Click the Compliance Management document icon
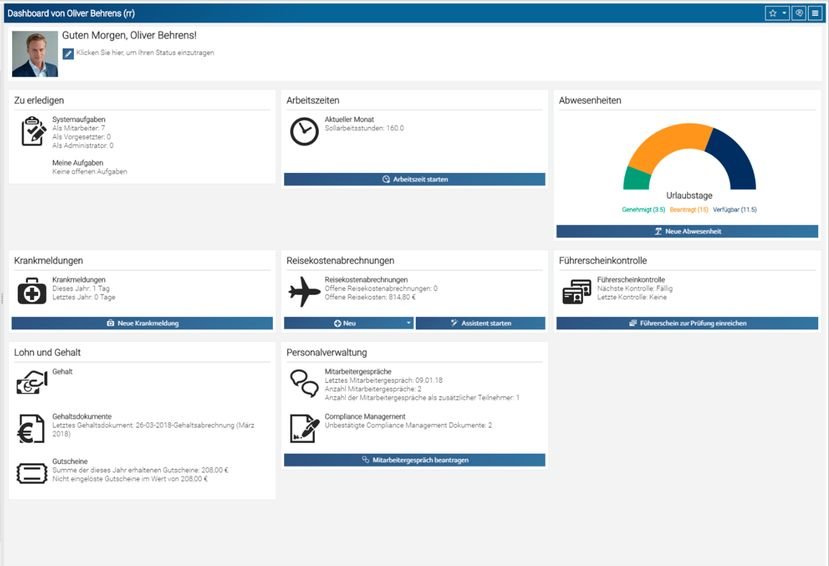The height and width of the screenshot is (566, 829). coord(304,427)
